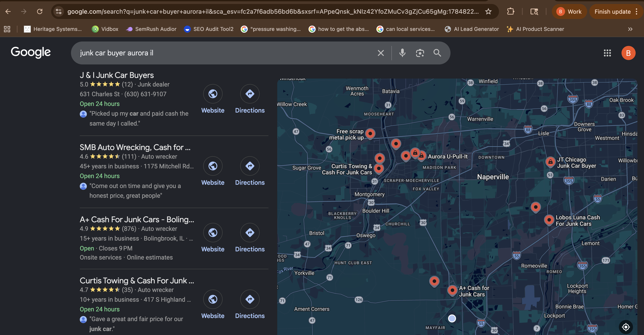The height and width of the screenshot is (335, 644).
Task: Open the AI Product Scanner bookmark
Action: [536, 29]
